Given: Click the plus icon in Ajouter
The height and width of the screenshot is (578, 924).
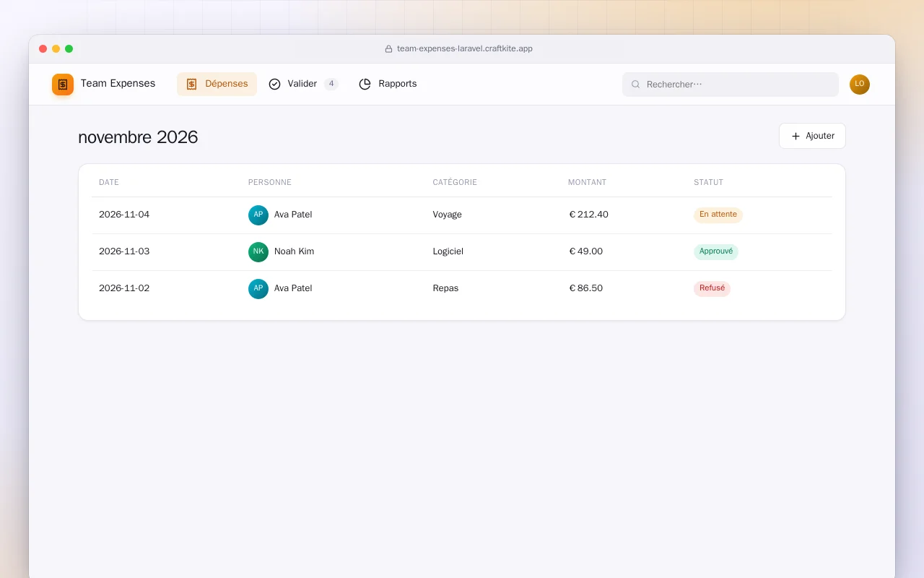Looking at the screenshot, I should pos(796,136).
